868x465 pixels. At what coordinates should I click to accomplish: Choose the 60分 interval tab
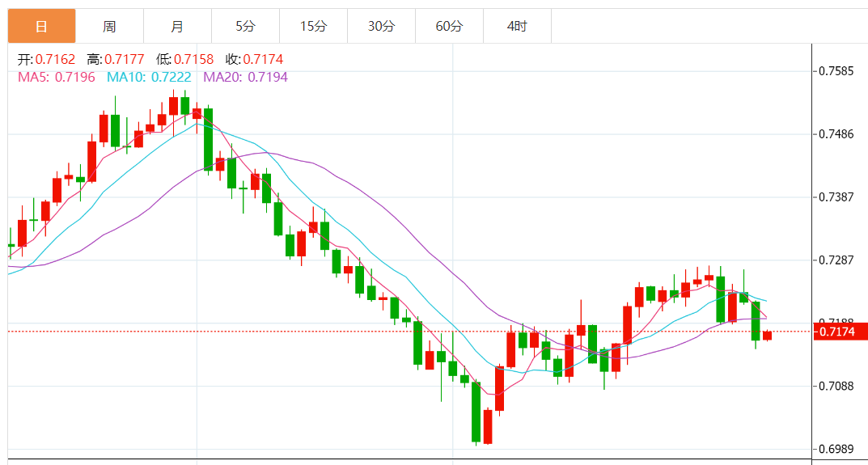[449, 27]
